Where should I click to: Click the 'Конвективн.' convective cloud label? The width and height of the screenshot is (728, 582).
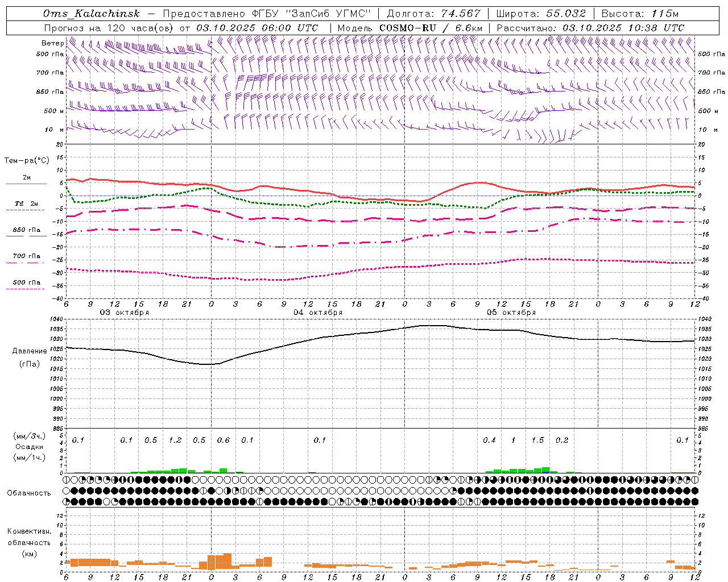pos(29,531)
